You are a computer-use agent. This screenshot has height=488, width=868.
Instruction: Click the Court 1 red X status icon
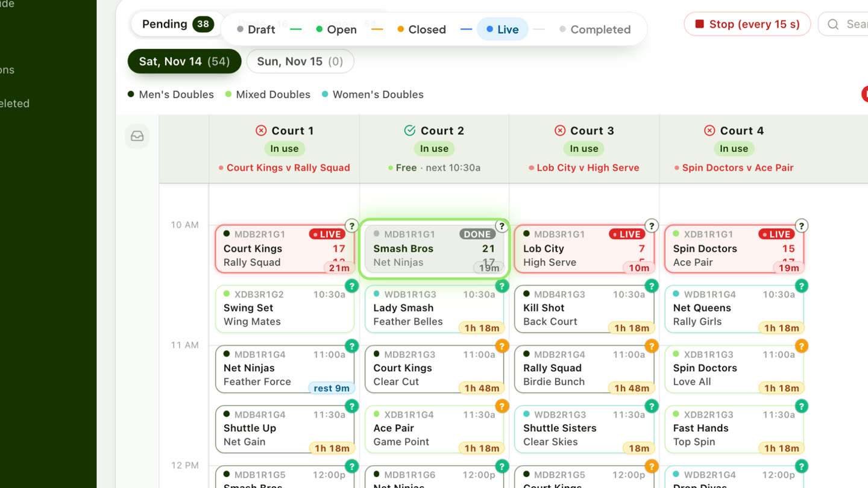[261, 131]
